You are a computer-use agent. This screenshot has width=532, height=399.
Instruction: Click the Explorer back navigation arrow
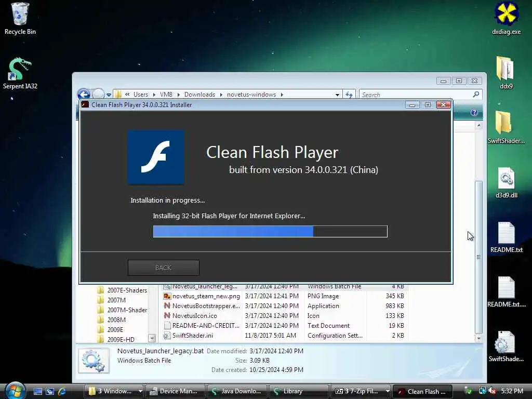coord(84,95)
